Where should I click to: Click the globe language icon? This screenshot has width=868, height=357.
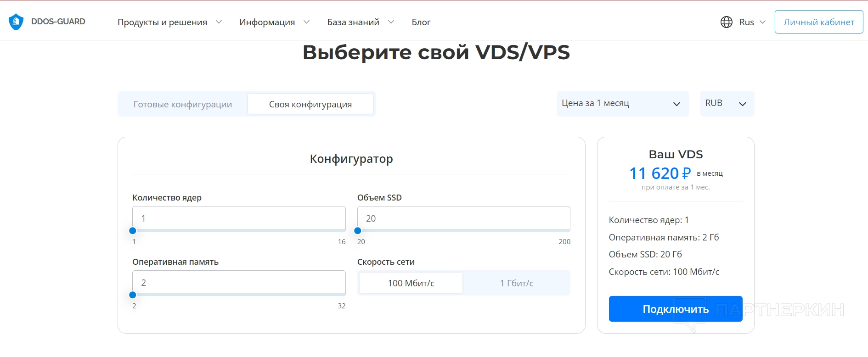pos(727,22)
